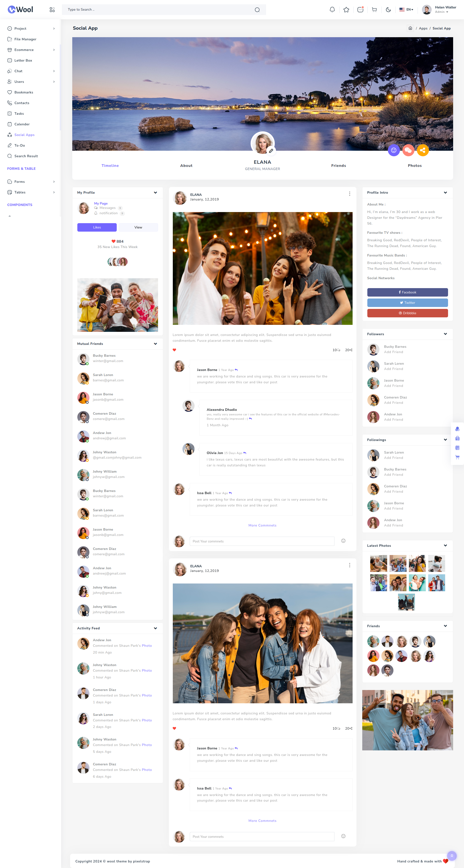Screen dimensions: 464x868
Task: Click the Likes button
Action: (97, 228)
